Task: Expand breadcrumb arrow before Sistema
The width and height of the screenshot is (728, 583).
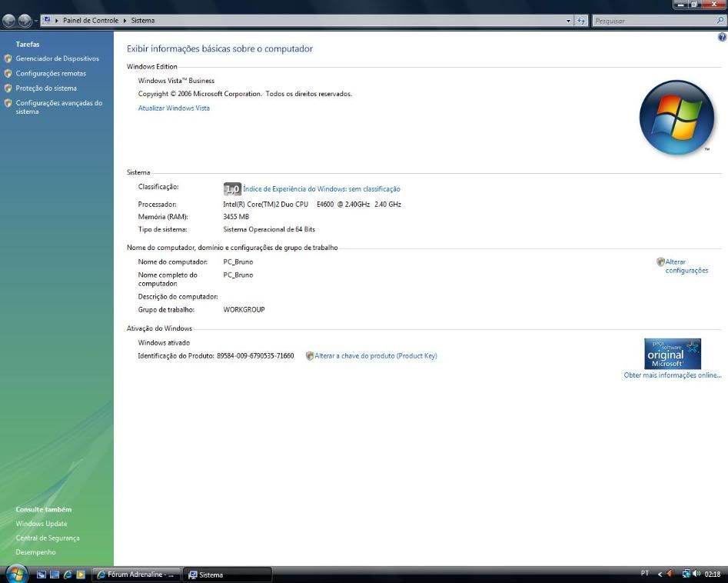Action: [x=125, y=21]
